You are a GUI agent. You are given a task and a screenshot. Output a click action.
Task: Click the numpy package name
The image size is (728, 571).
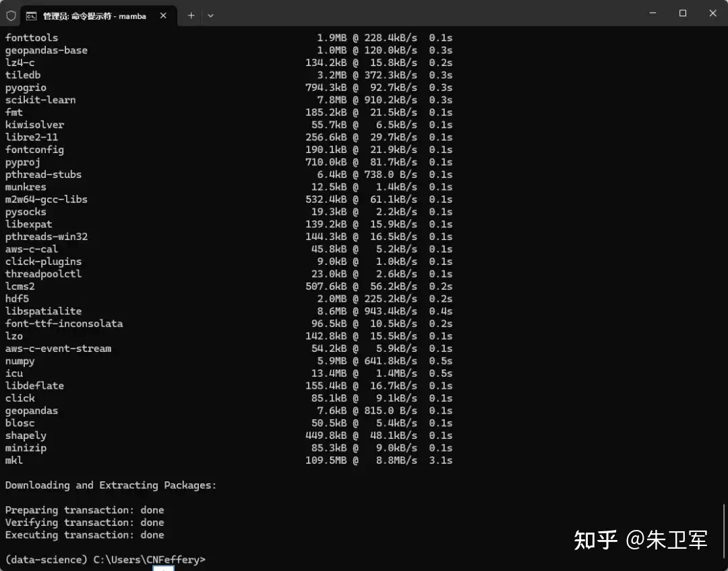(20, 361)
